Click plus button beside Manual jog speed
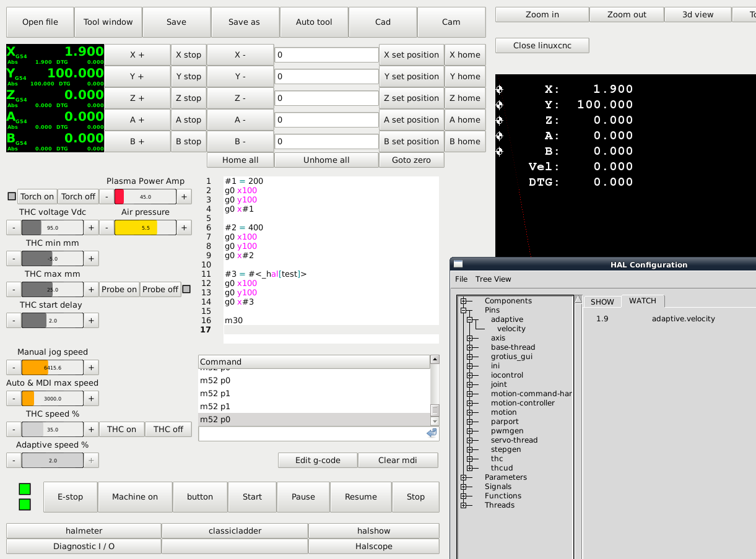Image resolution: width=756 pixels, height=559 pixels. (91, 367)
